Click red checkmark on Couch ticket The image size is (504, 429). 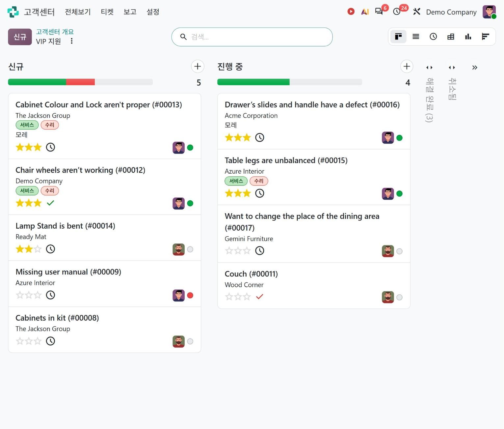[x=260, y=297]
